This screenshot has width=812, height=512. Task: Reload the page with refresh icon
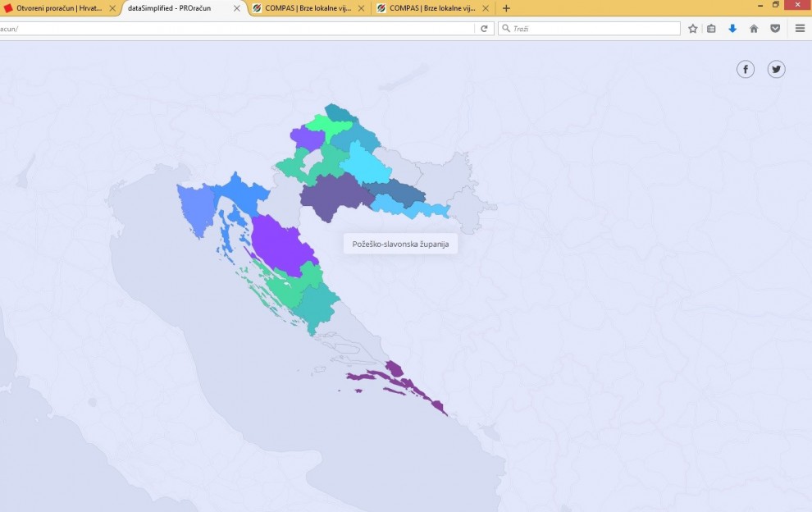tap(484, 29)
